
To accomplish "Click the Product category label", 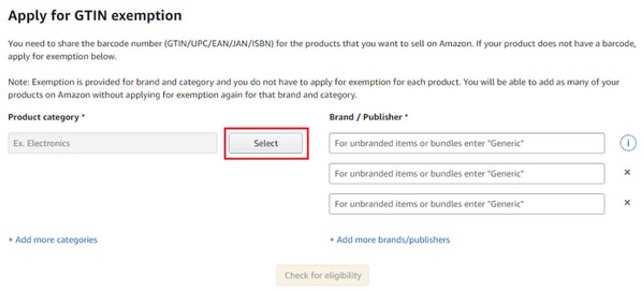I will 43,117.
